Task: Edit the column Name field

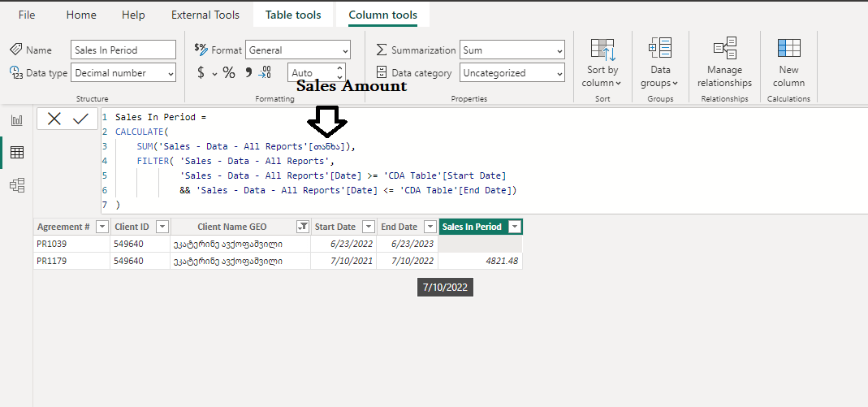Action: click(123, 50)
